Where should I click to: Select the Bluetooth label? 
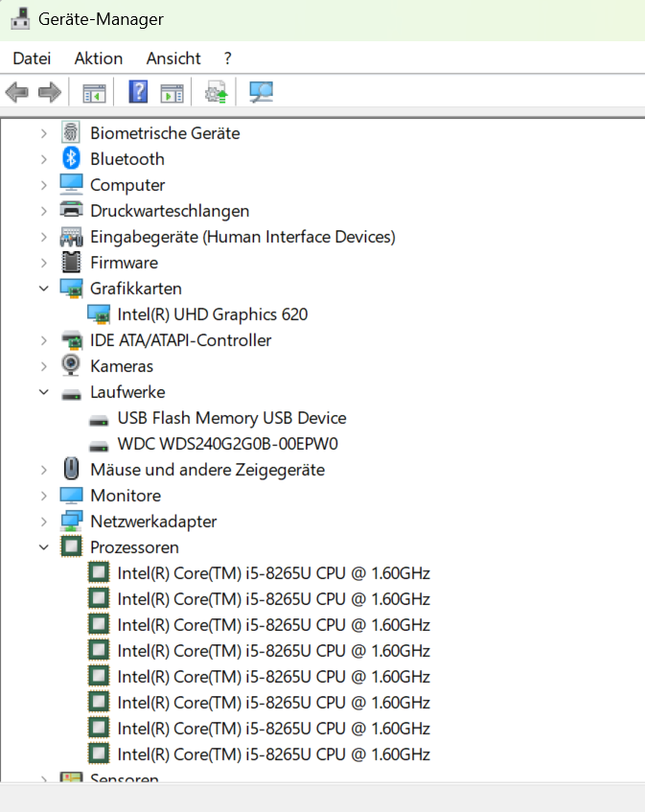point(127,159)
